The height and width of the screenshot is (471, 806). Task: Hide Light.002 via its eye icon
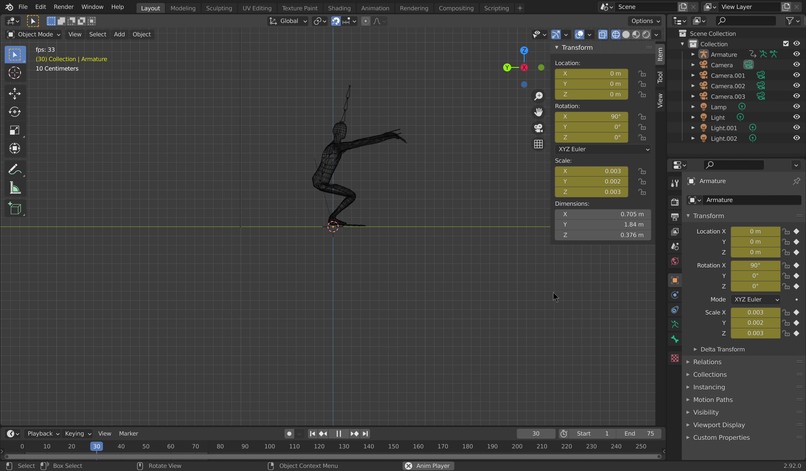click(x=796, y=138)
